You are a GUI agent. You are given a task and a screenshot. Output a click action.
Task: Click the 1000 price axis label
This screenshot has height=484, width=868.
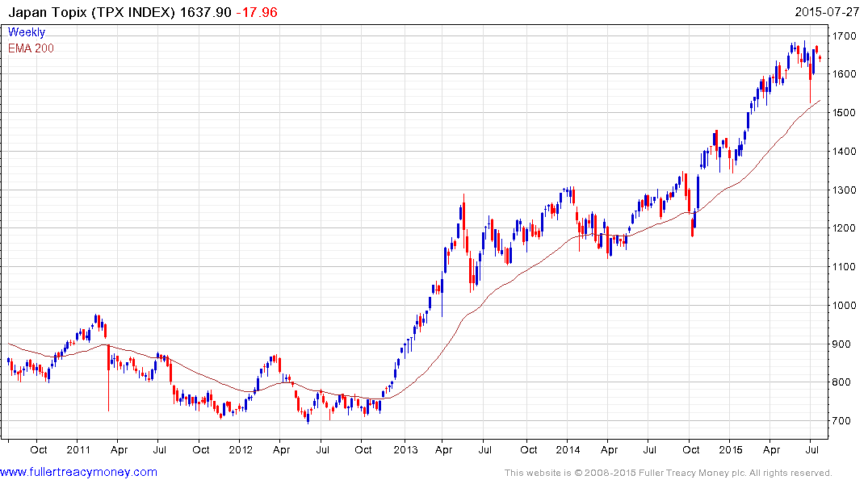tap(845, 306)
